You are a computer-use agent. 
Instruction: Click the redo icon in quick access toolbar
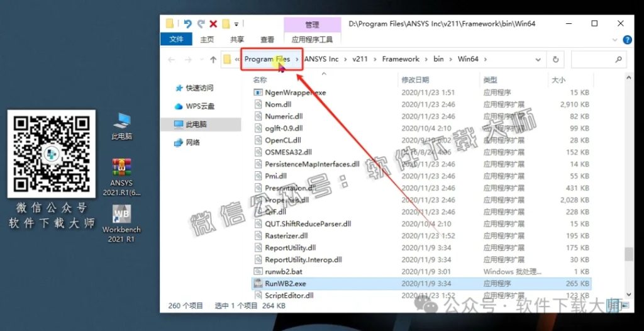pyautogui.click(x=201, y=24)
